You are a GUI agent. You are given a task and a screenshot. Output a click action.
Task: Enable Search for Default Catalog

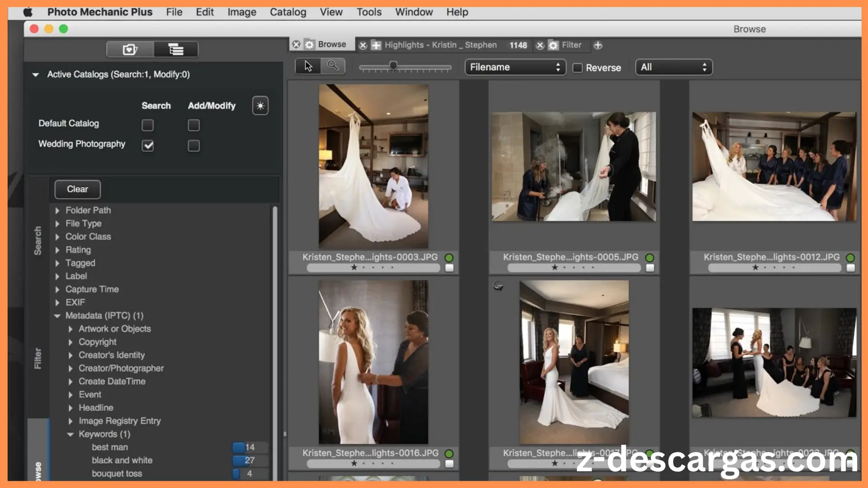147,125
